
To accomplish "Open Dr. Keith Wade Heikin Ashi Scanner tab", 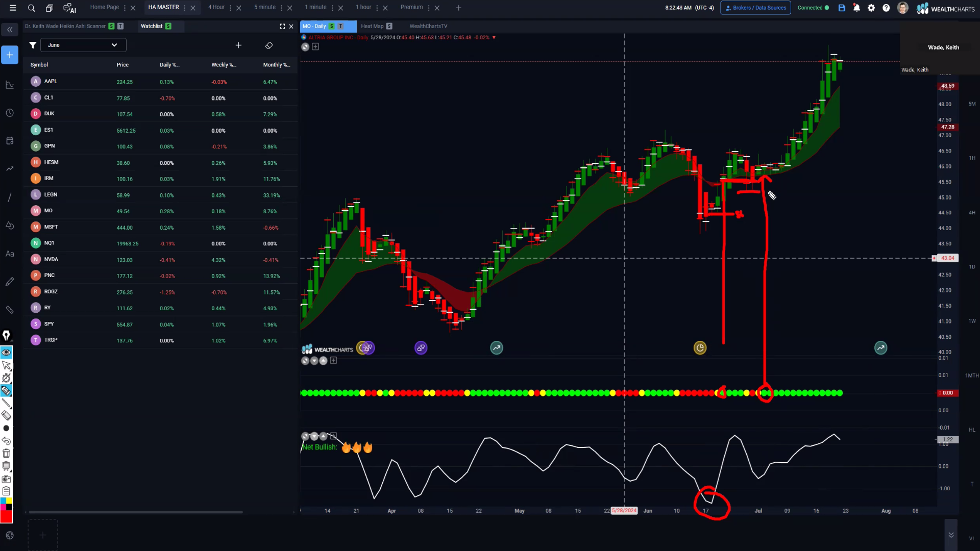I will coord(65,27).
